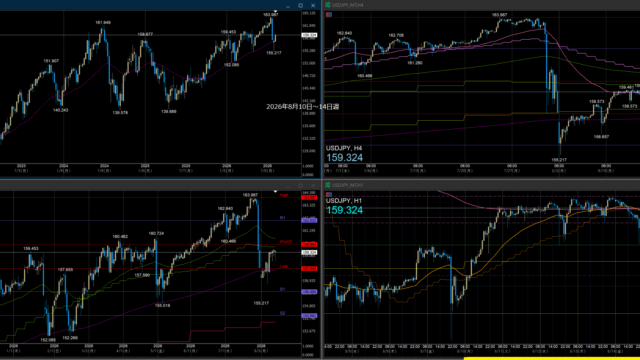
Task: Activate the USDJPY_MT,H1 chart title bar
Action: point(482,185)
